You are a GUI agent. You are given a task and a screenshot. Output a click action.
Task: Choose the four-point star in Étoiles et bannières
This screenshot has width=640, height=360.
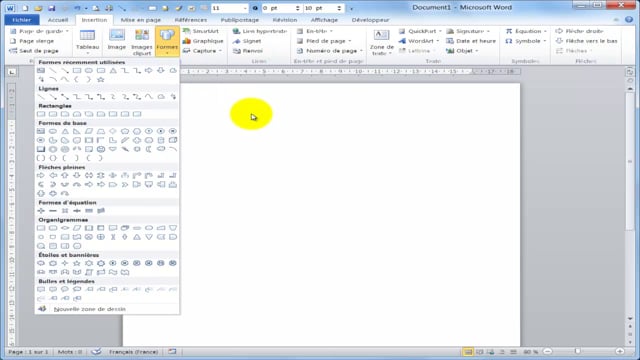tap(65, 263)
